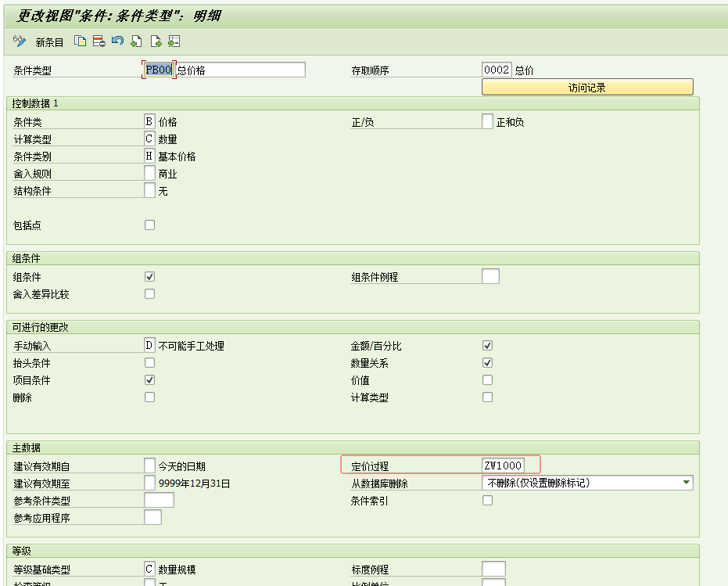
Task: Click the 条件类型 field with PB00
Action: (159, 70)
